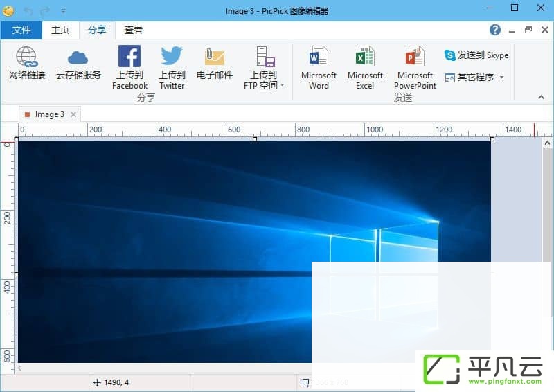Upload image to Twitter
This screenshot has height=392, width=554.
[x=172, y=67]
